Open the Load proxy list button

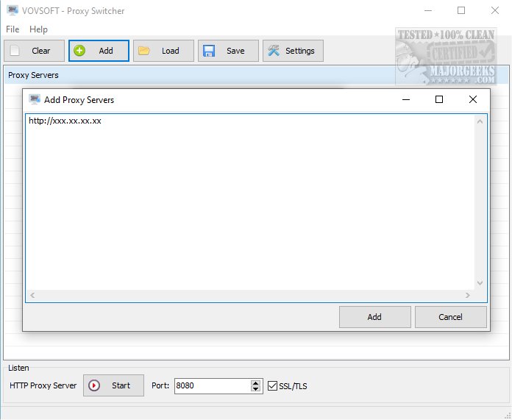click(163, 51)
